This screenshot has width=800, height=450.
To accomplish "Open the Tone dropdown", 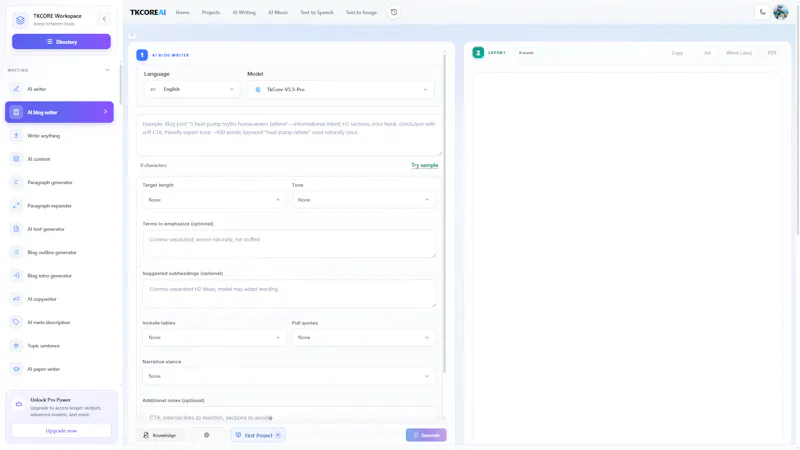I will (364, 200).
